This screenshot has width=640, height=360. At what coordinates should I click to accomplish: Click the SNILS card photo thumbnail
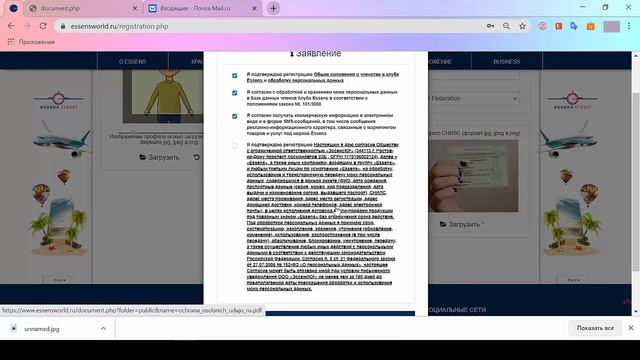pos(473,176)
